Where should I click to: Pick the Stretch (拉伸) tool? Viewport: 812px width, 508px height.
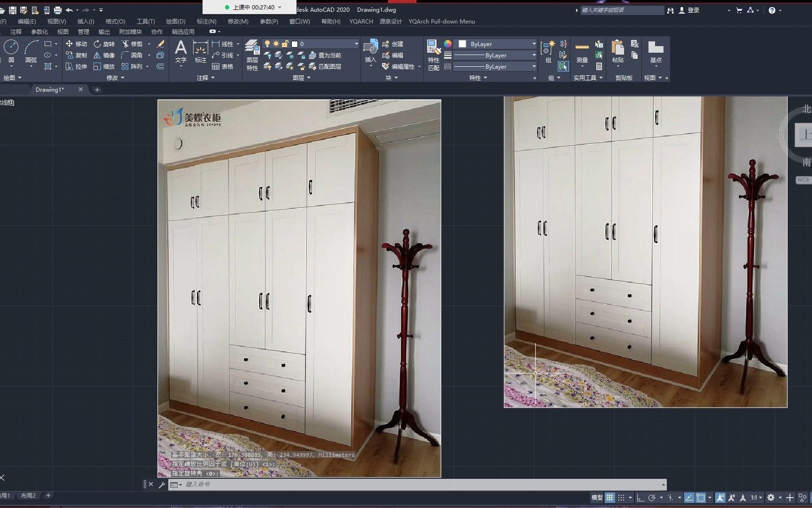(76, 66)
